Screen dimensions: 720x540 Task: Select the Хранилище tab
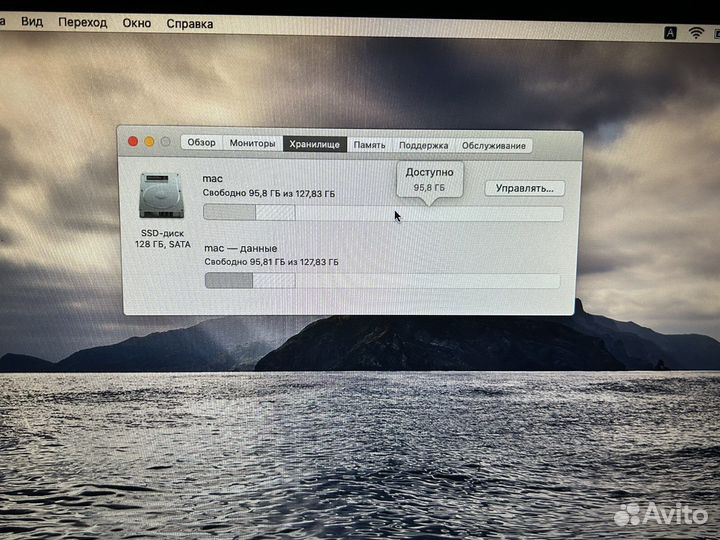click(x=315, y=144)
